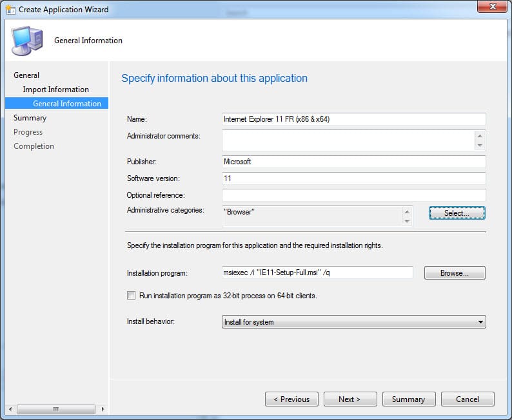512x420 pixels.
Task: Click the Next > button
Action: pos(350,399)
